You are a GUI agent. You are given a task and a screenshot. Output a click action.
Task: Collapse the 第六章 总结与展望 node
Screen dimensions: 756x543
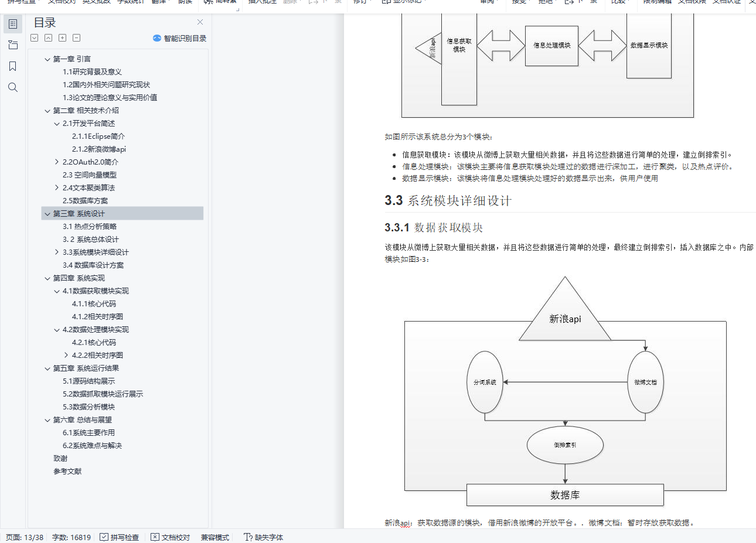pos(47,420)
